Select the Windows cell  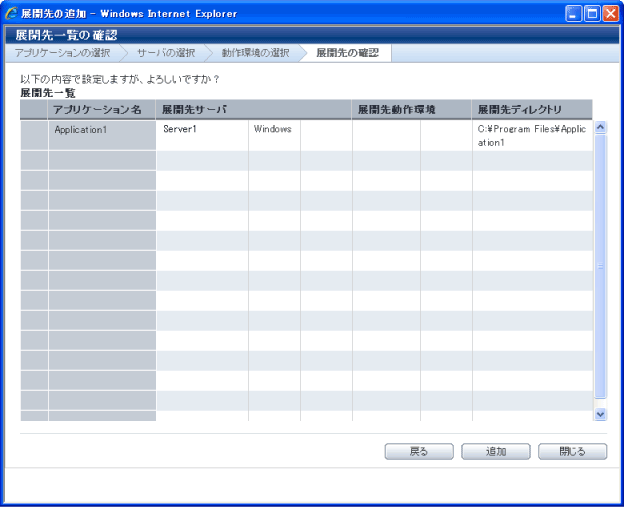pos(274,135)
